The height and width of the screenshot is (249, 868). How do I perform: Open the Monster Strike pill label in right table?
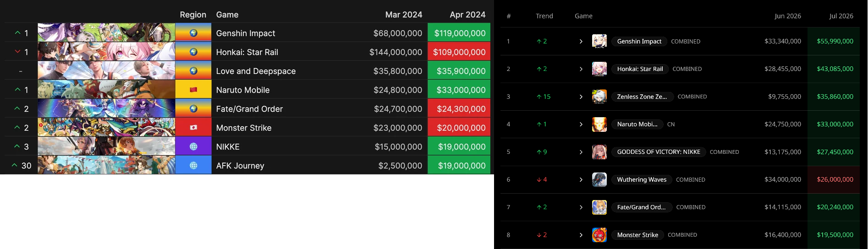(x=637, y=235)
